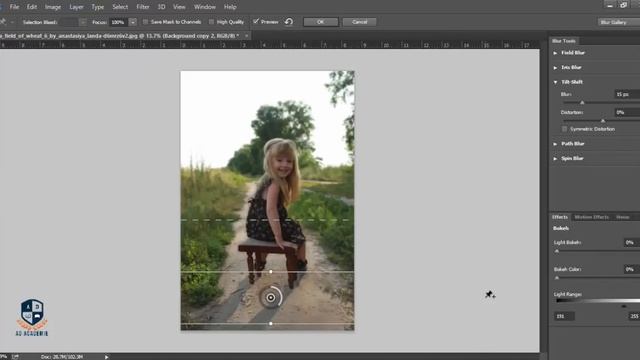Click the Light Range 255 value field
This screenshot has width=640, height=360.
click(634, 316)
